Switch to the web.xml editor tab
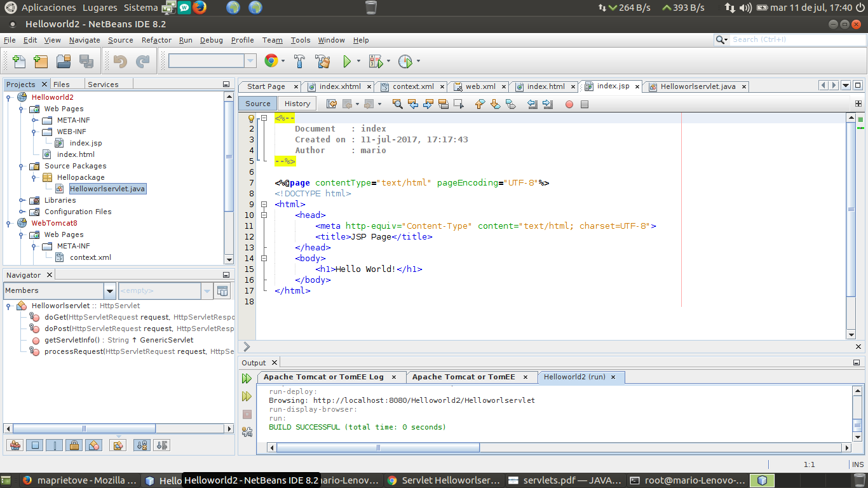This screenshot has width=868, height=488. point(480,86)
